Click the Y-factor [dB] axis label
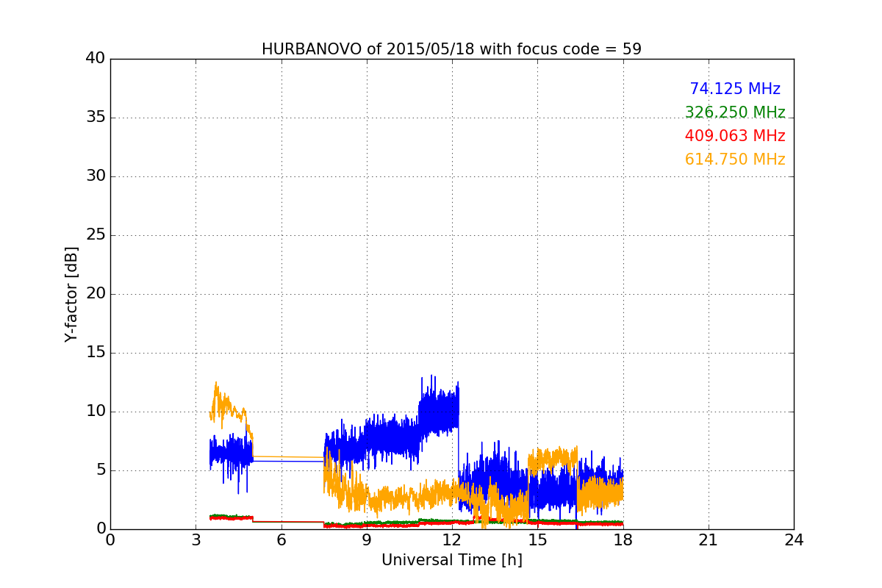Viewport: 882px width, 588px height. click(x=71, y=294)
